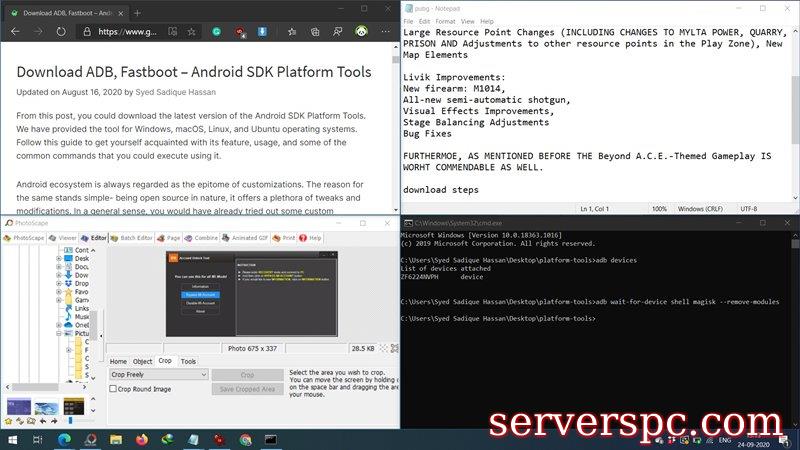Viewport: 800px width, 450px height.
Task: Click the Windows Start button
Action: (12, 439)
